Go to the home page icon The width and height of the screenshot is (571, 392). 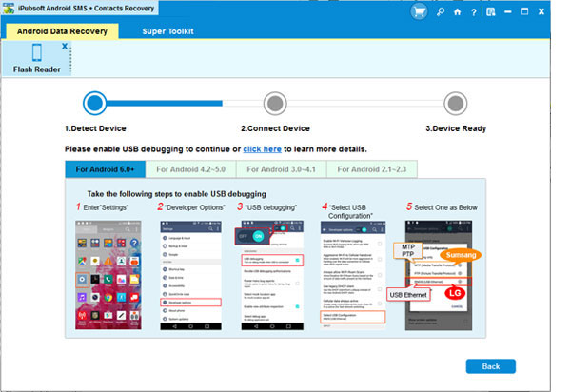[x=458, y=12]
